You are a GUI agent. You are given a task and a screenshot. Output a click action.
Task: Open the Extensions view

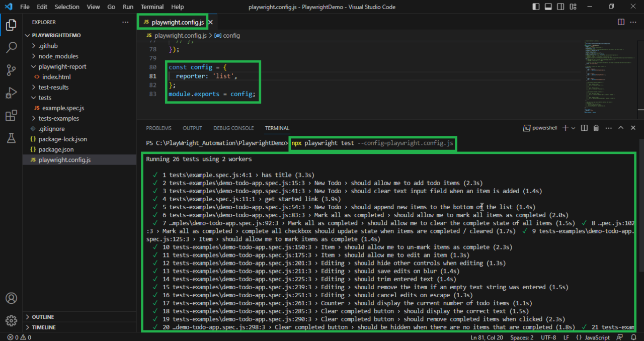(x=11, y=116)
